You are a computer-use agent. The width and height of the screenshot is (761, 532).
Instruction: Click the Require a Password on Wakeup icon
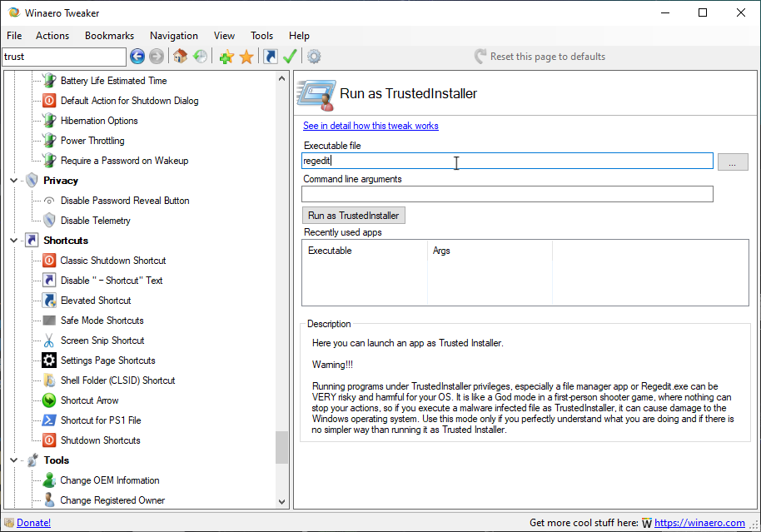[x=49, y=160]
